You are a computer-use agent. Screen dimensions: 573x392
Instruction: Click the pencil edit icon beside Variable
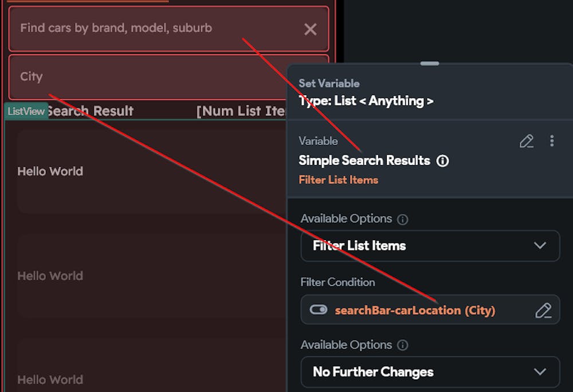coord(526,141)
